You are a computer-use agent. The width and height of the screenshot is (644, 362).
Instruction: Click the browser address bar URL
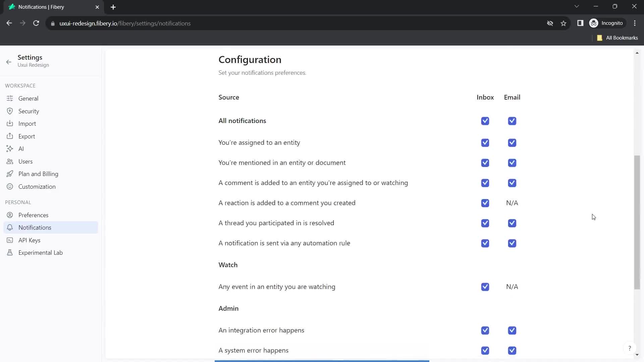click(x=125, y=23)
